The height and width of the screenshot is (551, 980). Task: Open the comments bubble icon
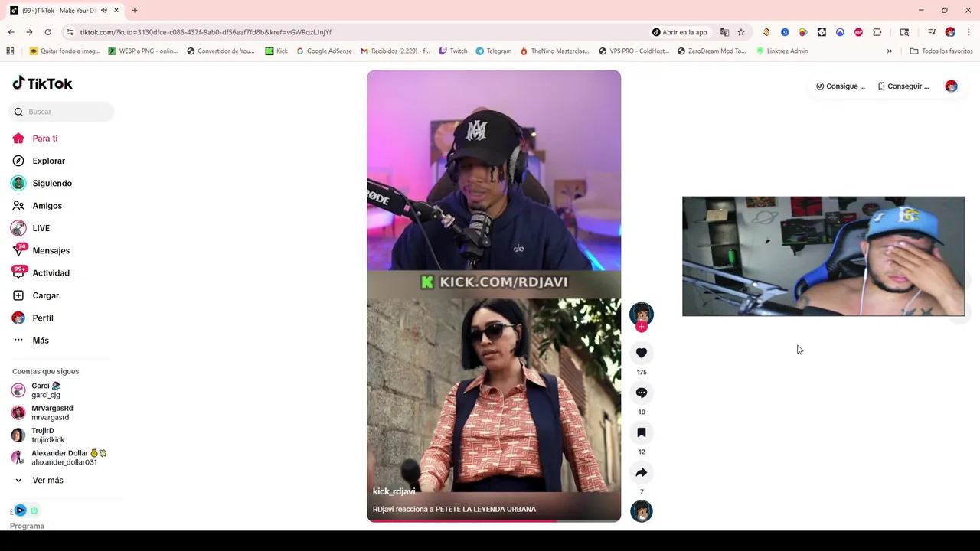coord(642,393)
